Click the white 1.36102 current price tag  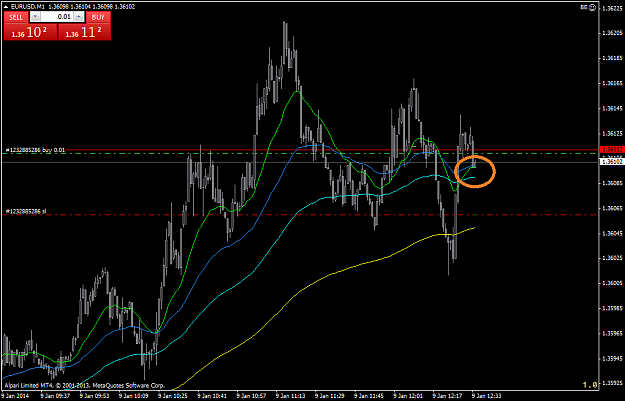[611, 161]
